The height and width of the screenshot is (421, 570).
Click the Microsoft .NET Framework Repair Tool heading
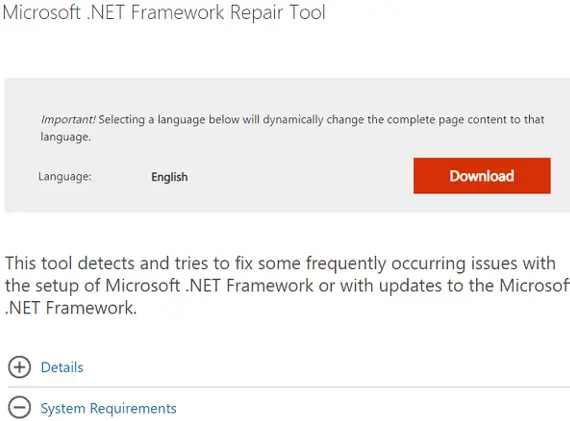(164, 12)
